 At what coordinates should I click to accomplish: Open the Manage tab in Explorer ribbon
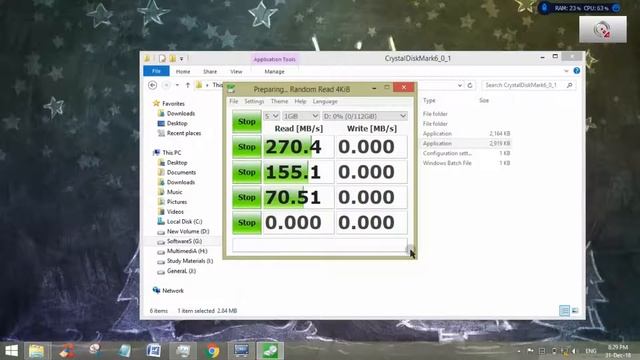click(274, 71)
